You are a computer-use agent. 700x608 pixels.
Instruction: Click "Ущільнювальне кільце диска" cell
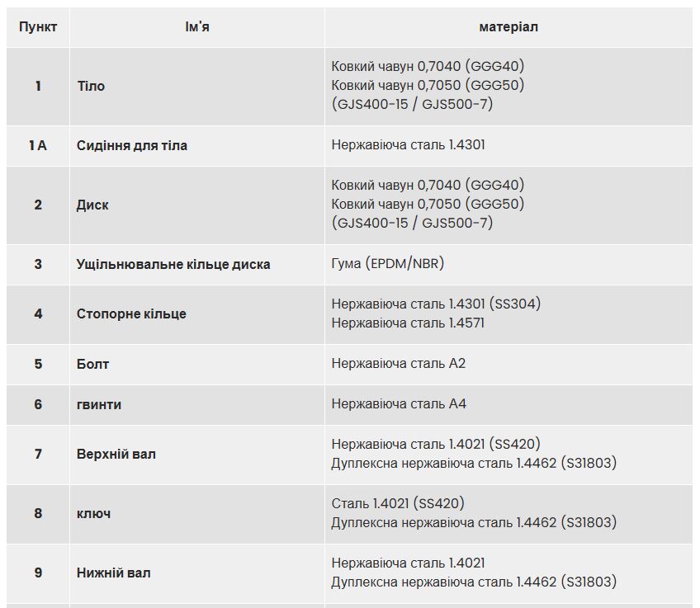(173, 265)
